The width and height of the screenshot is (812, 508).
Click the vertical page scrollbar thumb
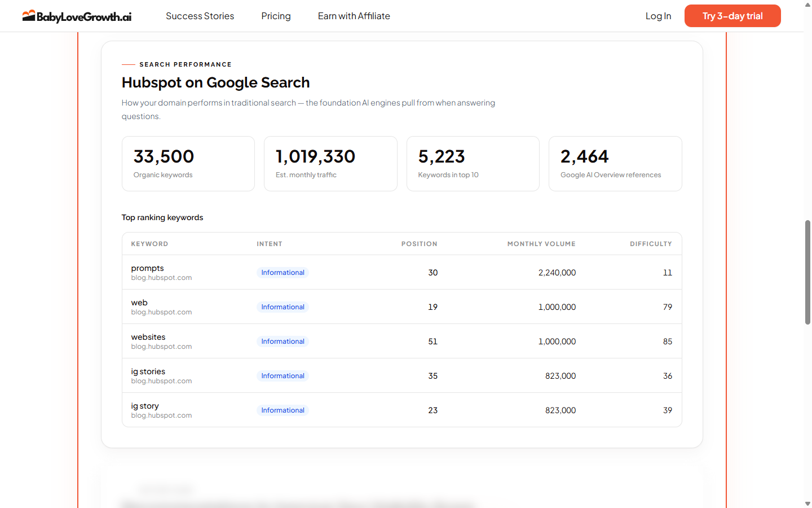point(807,272)
